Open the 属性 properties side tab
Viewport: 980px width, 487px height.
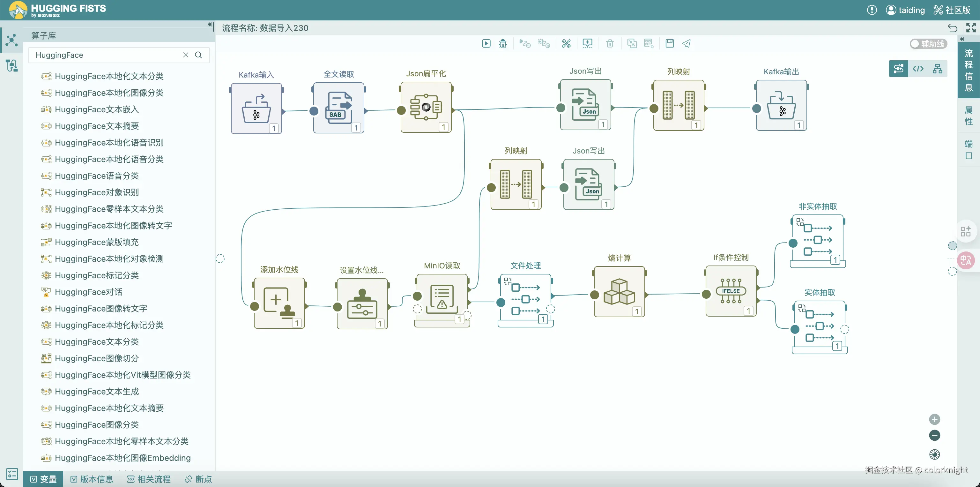tap(968, 116)
